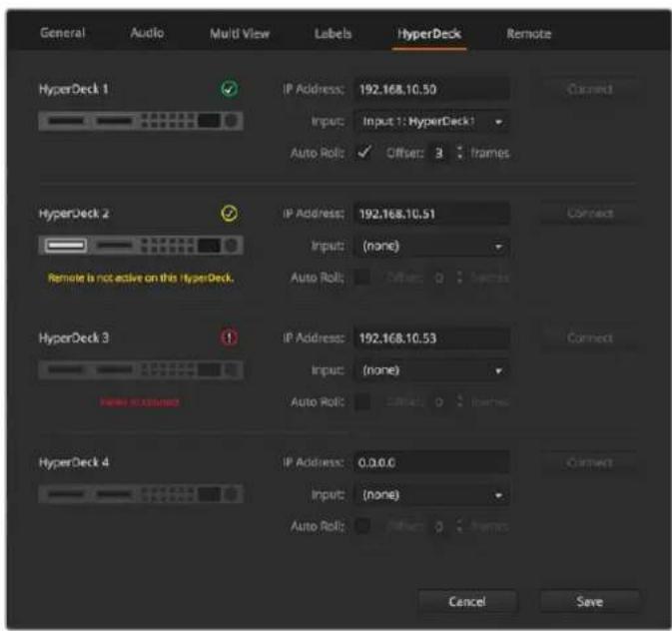
Task: Select the HyperDeck tab
Action: [429, 34]
